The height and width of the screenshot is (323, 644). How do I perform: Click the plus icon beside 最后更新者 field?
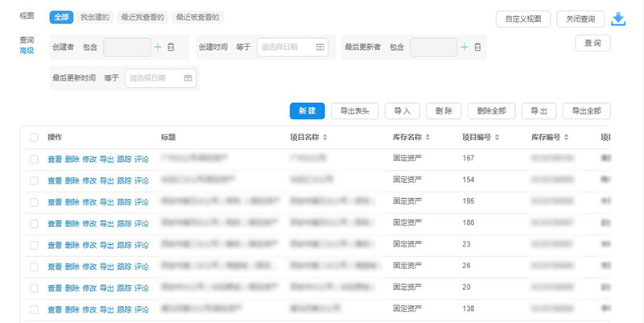(464, 48)
